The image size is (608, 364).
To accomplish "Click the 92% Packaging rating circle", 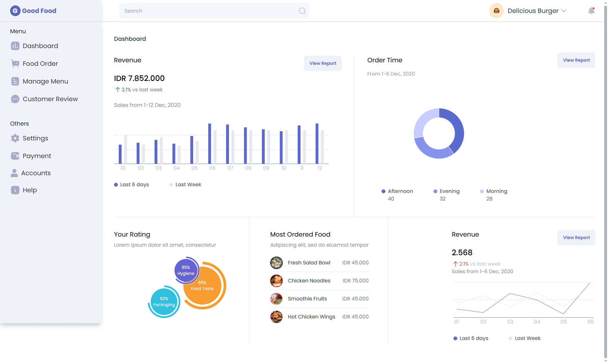I will (x=164, y=302).
